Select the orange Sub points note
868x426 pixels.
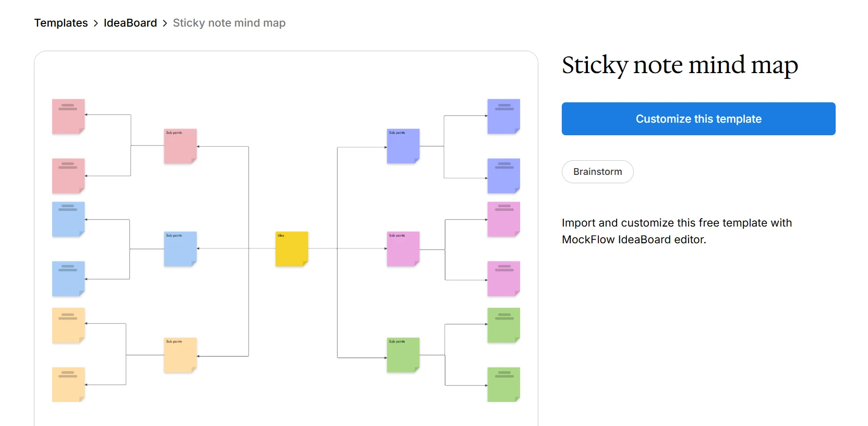coord(180,356)
